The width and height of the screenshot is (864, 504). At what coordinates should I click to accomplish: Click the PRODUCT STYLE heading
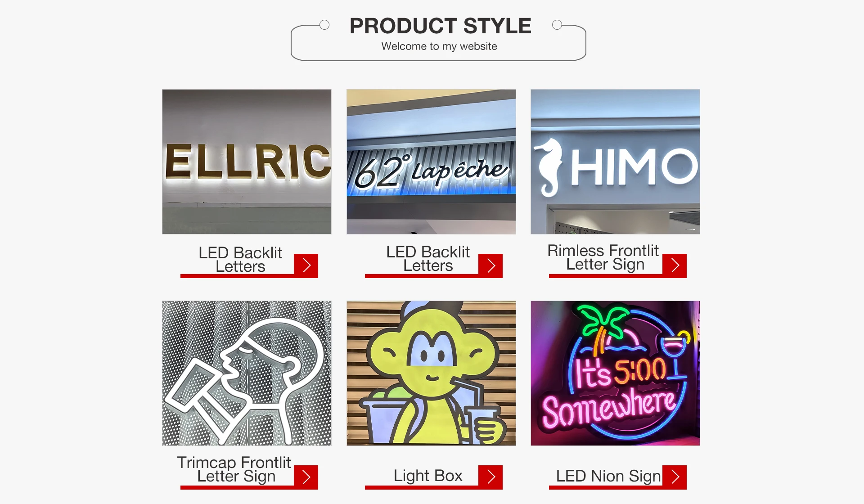click(x=441, y=26)
